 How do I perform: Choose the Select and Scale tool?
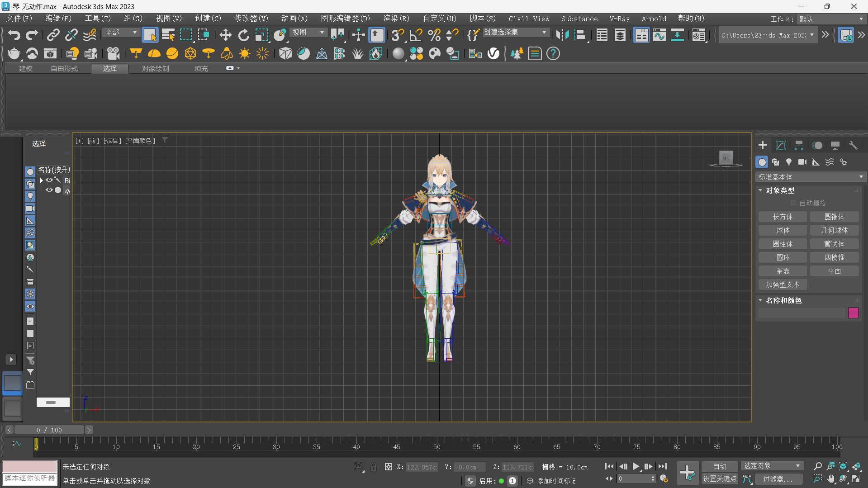click(x=261, y=35)
